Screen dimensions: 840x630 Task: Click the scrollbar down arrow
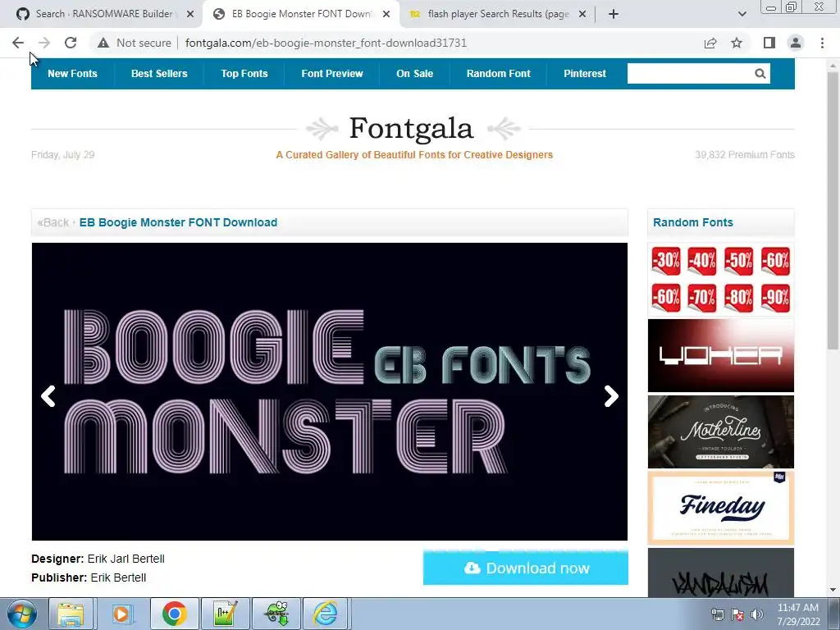coord(833,590)
